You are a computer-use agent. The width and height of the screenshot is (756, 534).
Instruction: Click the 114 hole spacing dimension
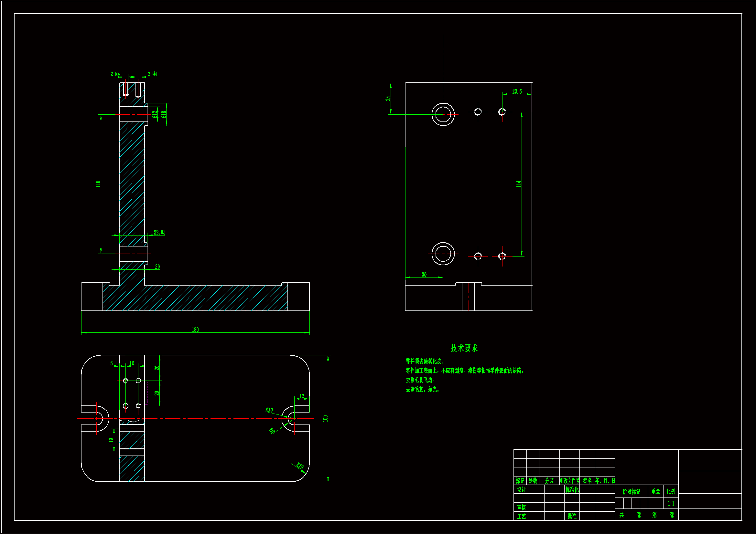tap(519, 184)
